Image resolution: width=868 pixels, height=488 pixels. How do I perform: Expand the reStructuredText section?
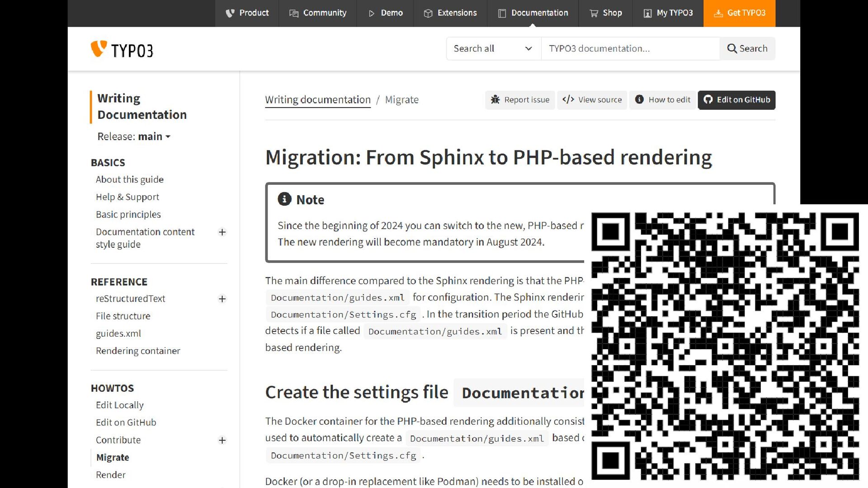(222, 299)
